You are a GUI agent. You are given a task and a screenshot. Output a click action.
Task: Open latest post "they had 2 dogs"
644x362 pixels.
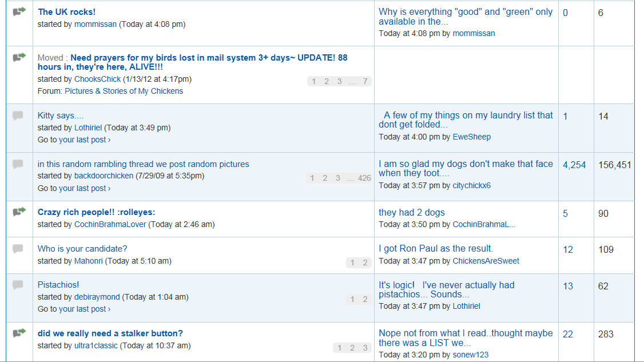(x=412, y=213)
